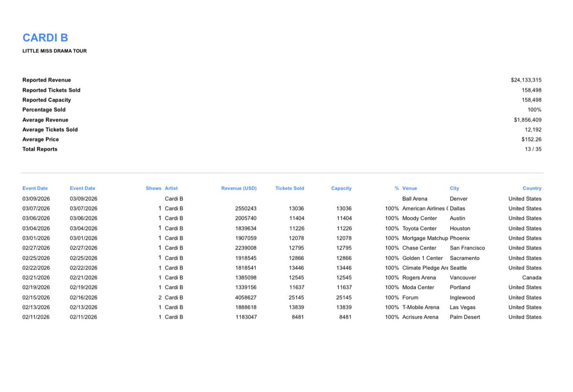Select the Denver city cell
573x392 pixels.
pos(459,199)
